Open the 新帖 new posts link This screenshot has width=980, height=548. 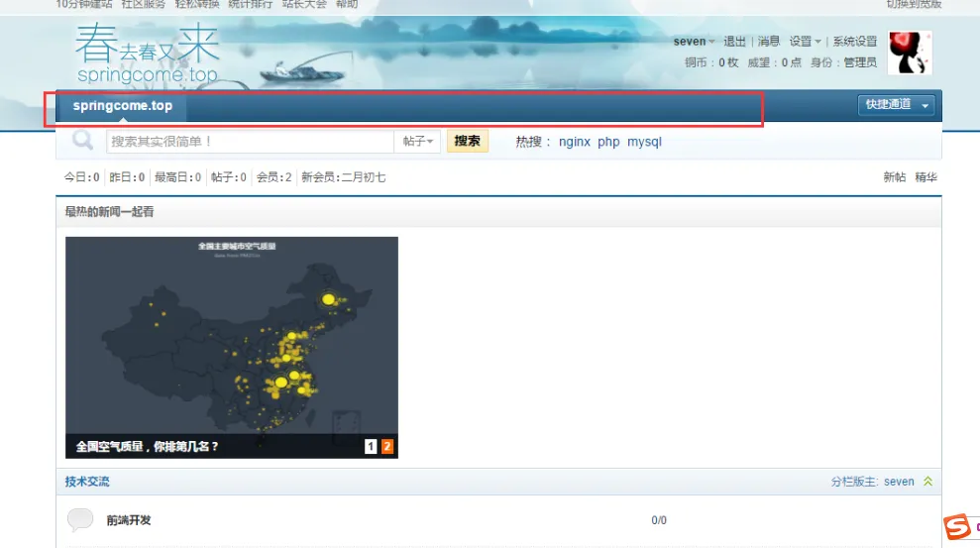point(895,177)
